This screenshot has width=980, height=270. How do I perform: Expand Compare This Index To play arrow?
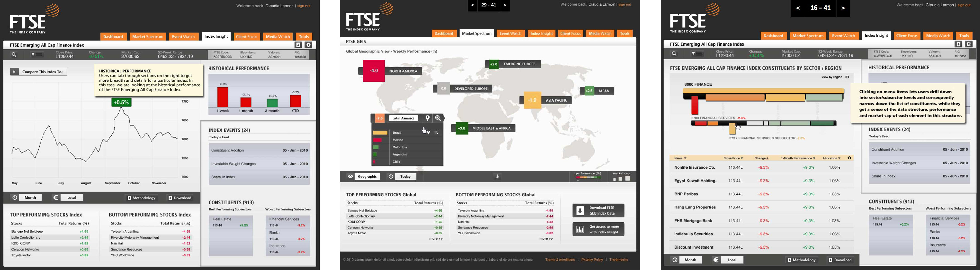click(15, 72)
